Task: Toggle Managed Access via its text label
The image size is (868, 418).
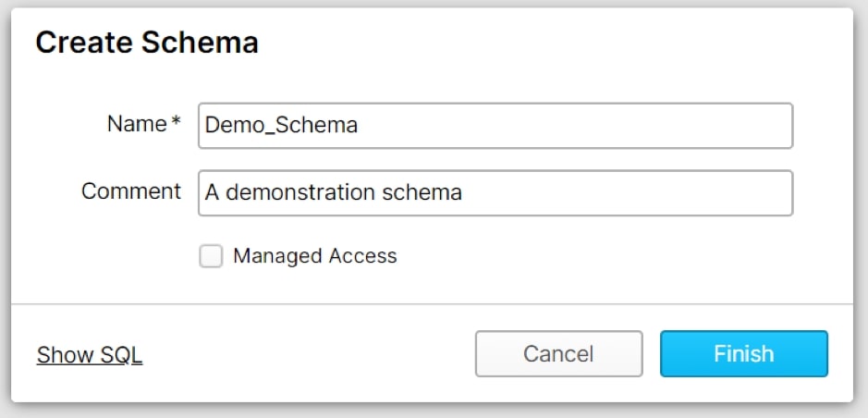Action: [x=315, y=256]
